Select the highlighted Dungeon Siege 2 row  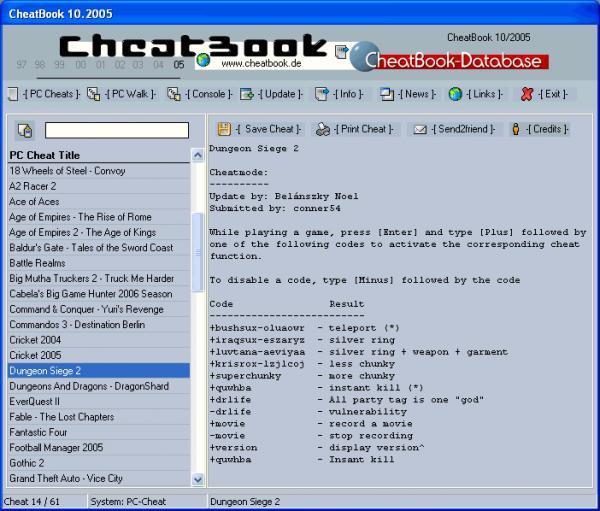pyautogui.click(x=99, y=371)
